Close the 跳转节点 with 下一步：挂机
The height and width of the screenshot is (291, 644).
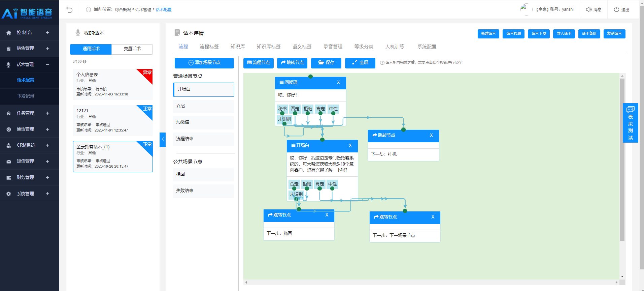point(431,135)
